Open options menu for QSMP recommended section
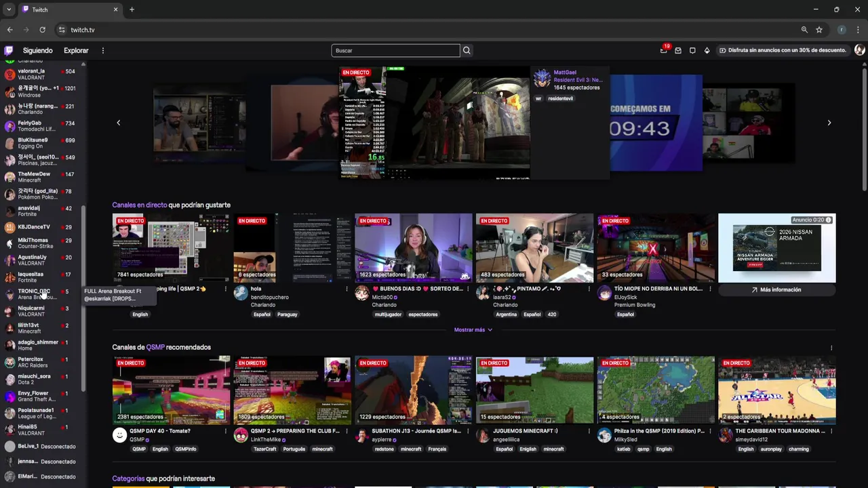Image resolution: width=868 pixels, height=488 pixels. [831, 348]
